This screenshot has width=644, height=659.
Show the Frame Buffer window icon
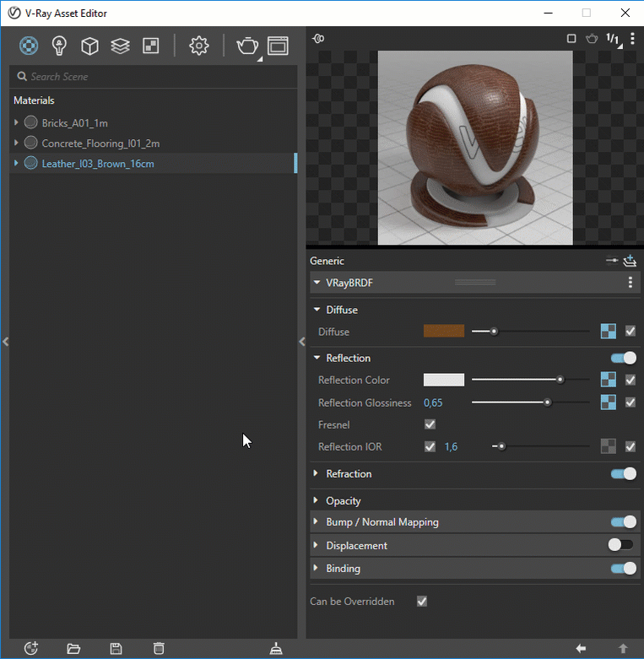[278, 46]
